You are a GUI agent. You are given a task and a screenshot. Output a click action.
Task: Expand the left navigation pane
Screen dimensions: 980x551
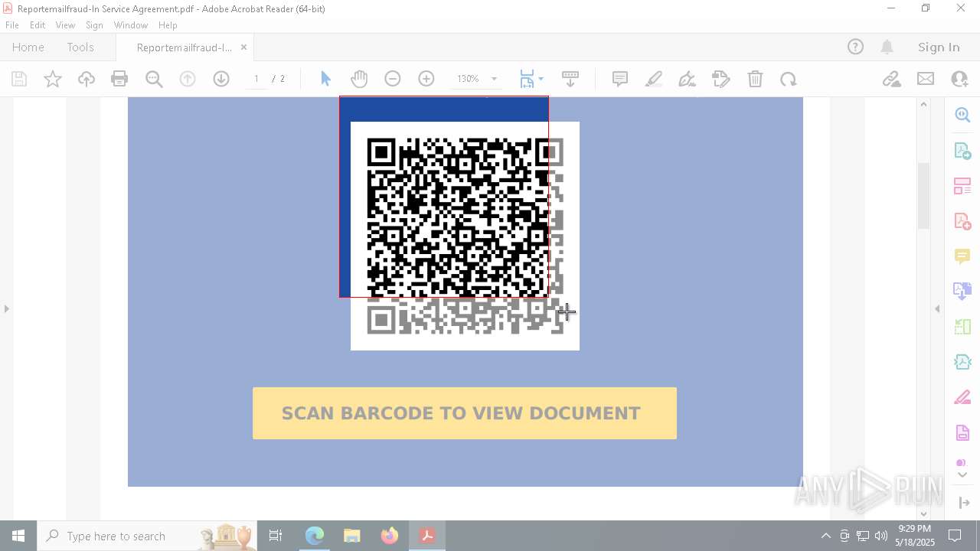[x=7, y=309]
